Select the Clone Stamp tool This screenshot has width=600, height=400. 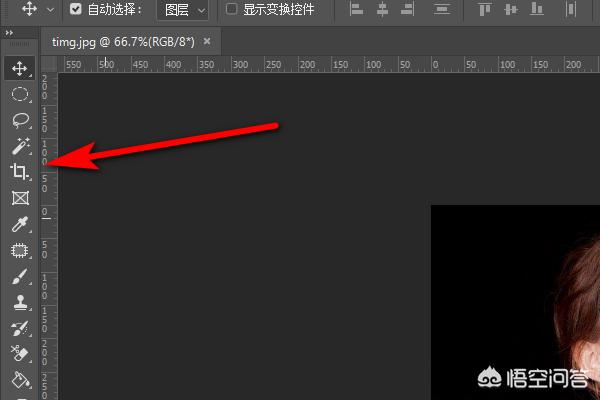tap(20, 302)
